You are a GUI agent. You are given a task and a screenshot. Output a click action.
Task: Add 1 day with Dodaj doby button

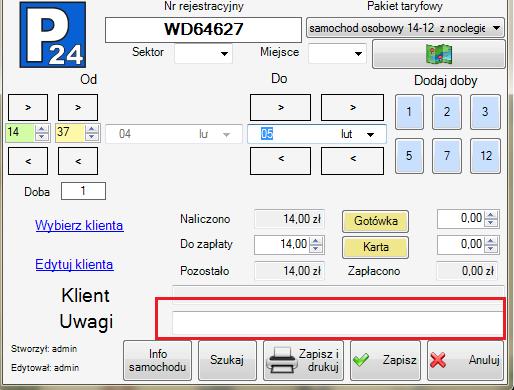point(409,112)
